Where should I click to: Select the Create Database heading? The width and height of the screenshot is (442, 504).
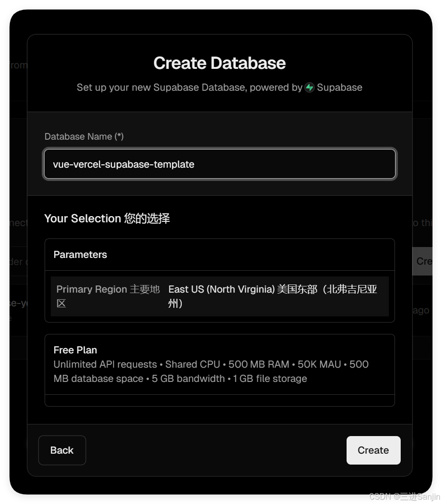coord(219,63)
